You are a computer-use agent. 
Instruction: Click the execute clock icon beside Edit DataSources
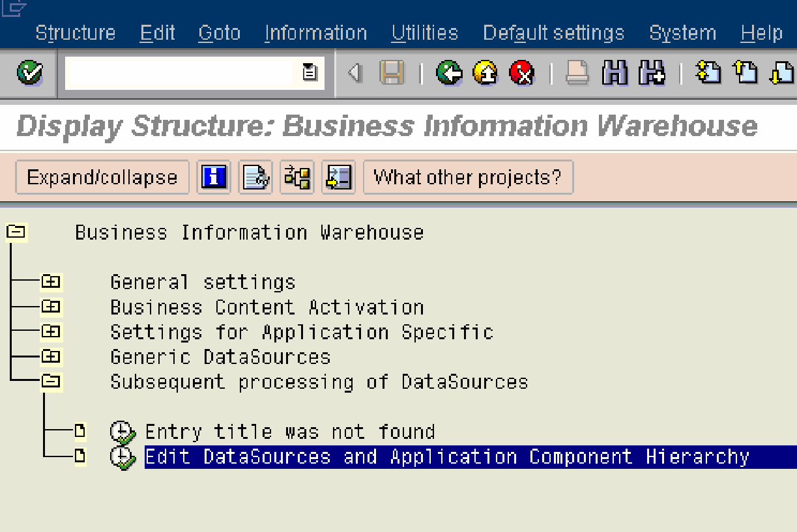pyautogui.click(x=123, y=458)
